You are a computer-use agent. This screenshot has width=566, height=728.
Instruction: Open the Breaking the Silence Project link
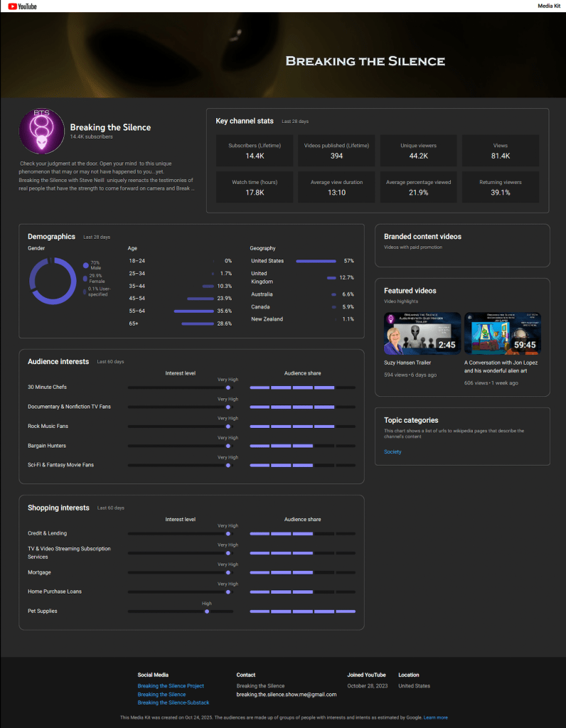[171, 686]
